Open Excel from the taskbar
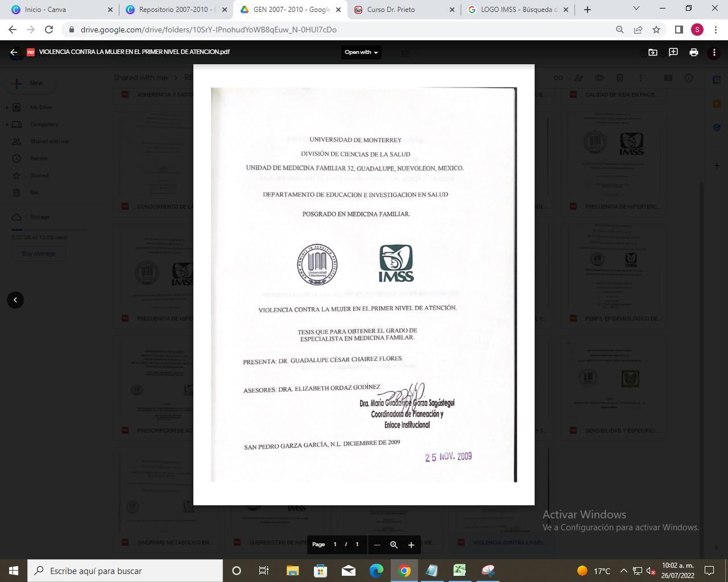This screenshot has width=728, height=582. (x=460, y=571)
